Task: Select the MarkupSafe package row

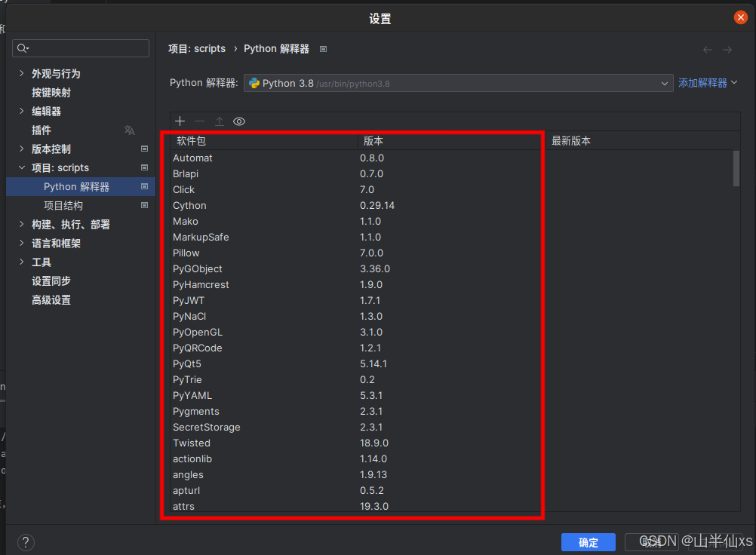Action: (452, 238)
